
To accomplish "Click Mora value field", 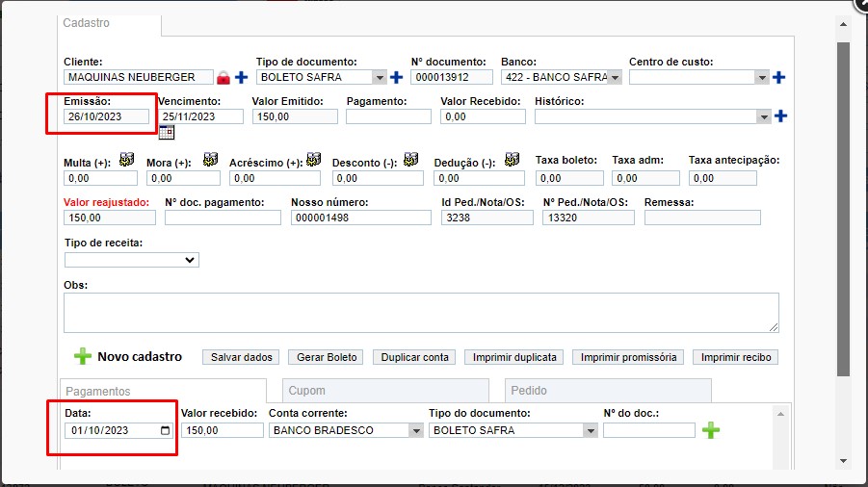I will pos(183,178).
